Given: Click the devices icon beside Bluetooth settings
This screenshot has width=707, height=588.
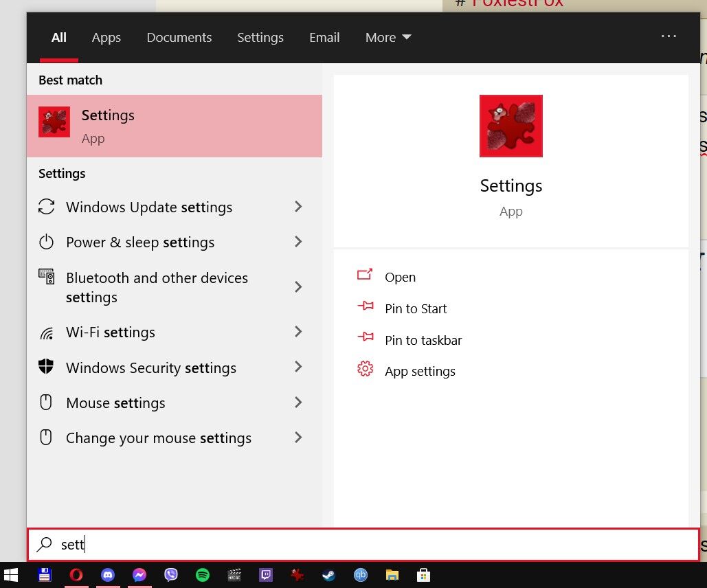Looking at the screenshot, I should click(47, 276).
